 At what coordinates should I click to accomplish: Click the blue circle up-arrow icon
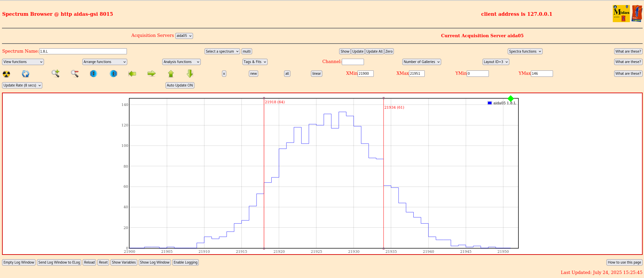tap(113, 73)
